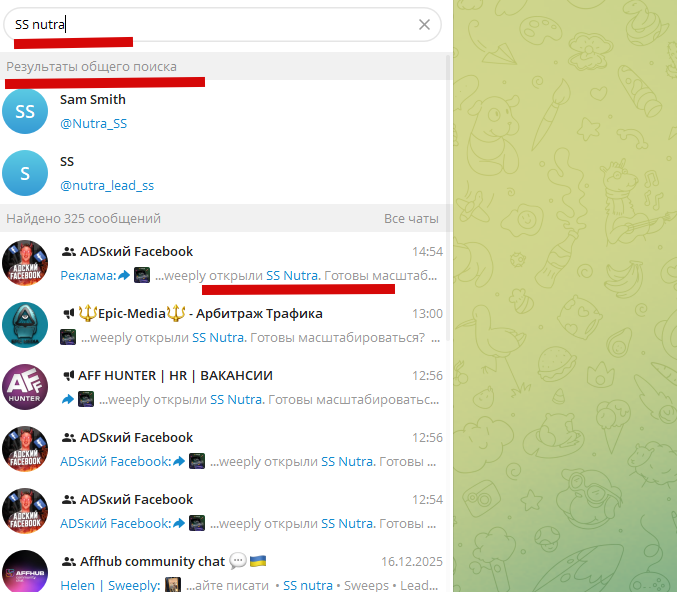Open the AFF HUNTER avatar
This screenshot has height=592, width=677.
click(x=25, y=387)
